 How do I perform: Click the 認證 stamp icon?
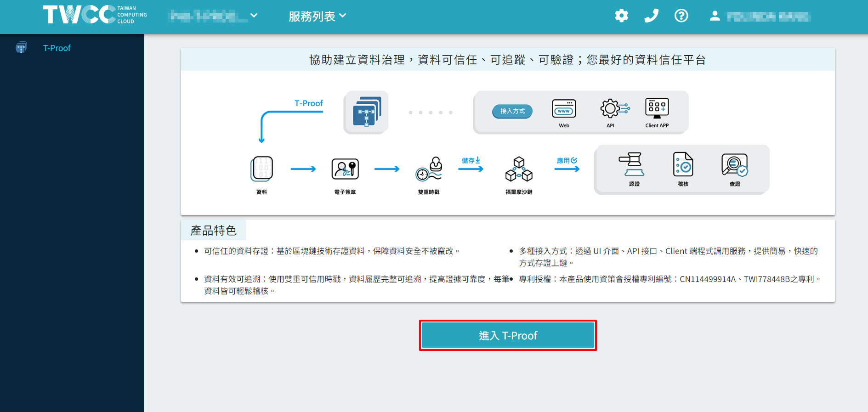pos(632,164)
